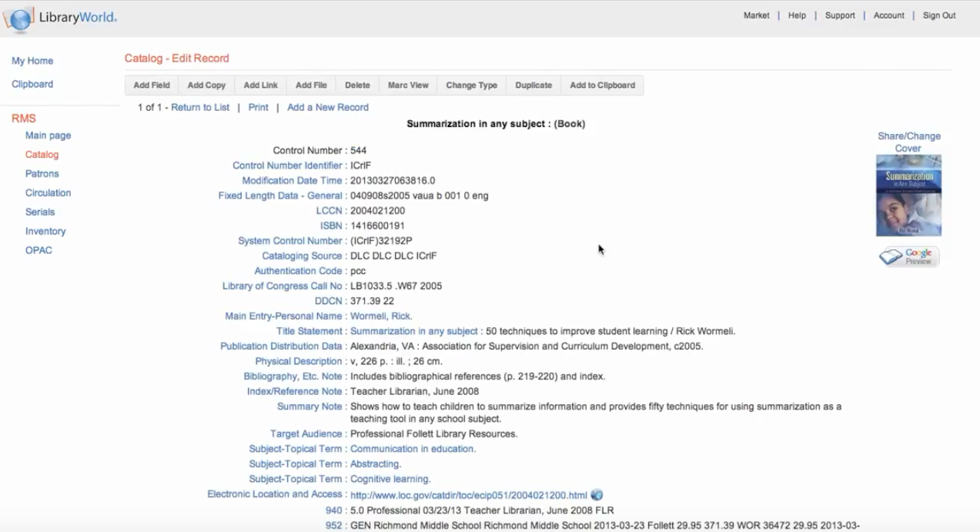The width and height of the screenshot is (980, 532).
Task: Click Add Link in the toolbar
Action: [x=260, y=85]
